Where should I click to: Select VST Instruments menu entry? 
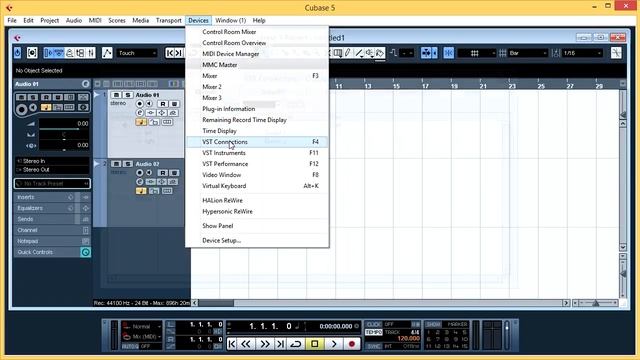(257, 153)
